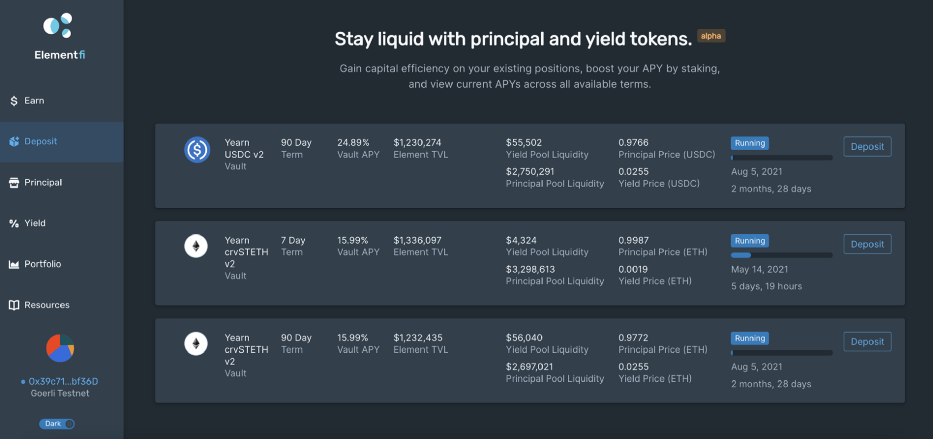Click the Earn dollar sign icon
Image resolution: width=933 pixels, height=439 pixels.
14,101
